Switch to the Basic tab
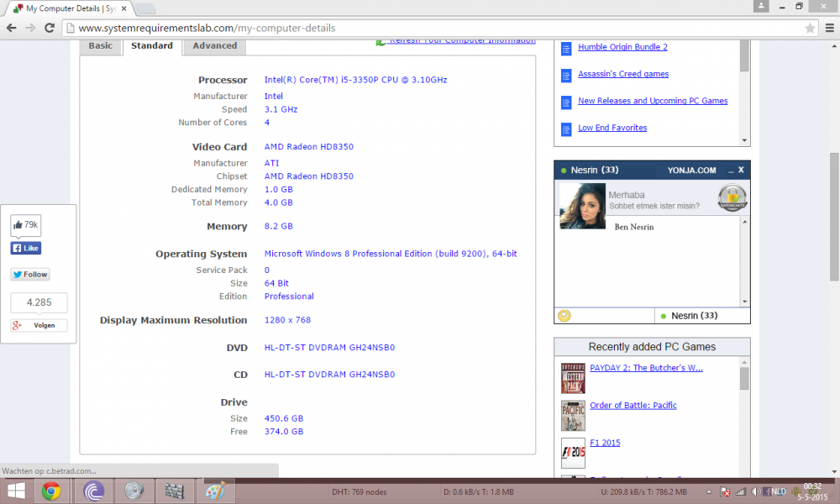The width and height of the screenshot is (840, 504). click(100, 46)
